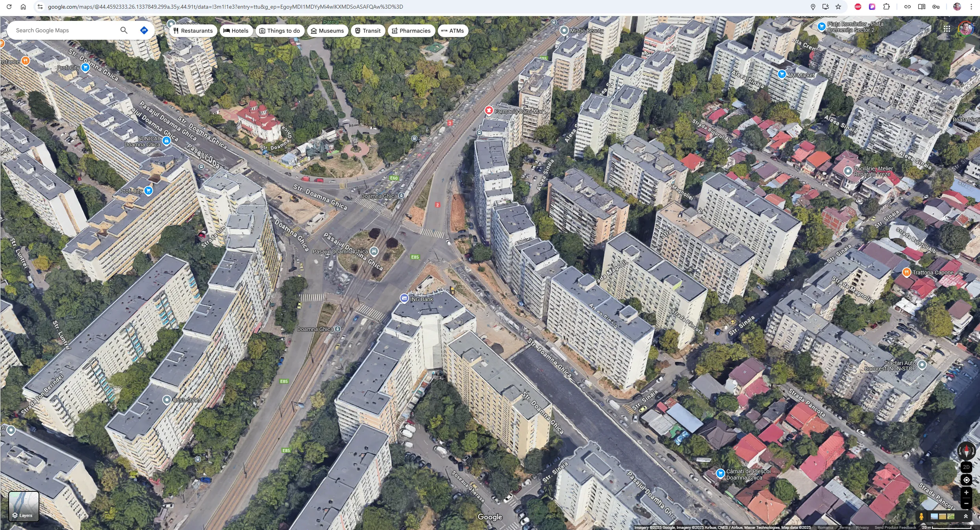Open the purple extension icon in toolbar
The width and height of the screenshot is (980, 530).
[872, 7]
